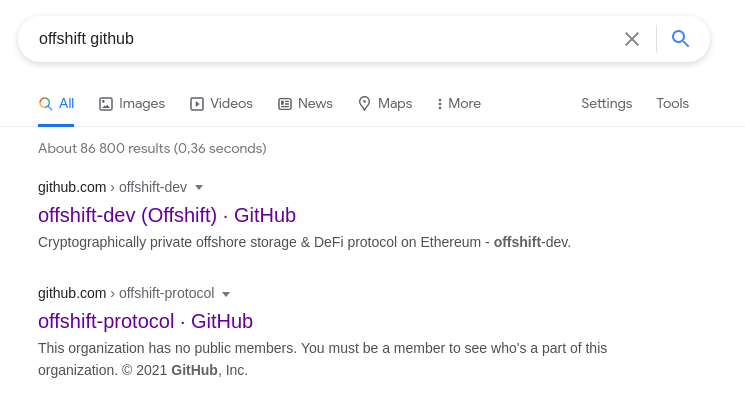
Task: Open the offshift-dev (Offshift) · GitHub result
Action: [167, 215]
